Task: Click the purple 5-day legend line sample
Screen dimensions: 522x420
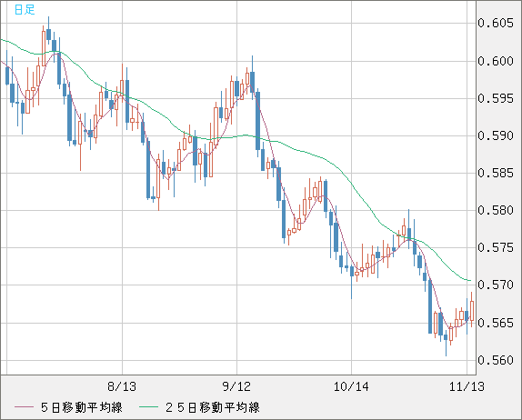Action: [x=24, y=407]
